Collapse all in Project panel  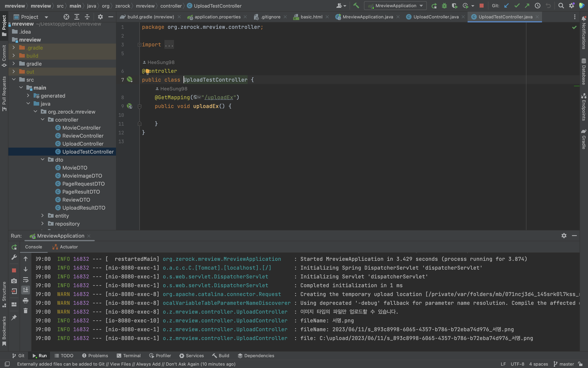coord(87,17)
